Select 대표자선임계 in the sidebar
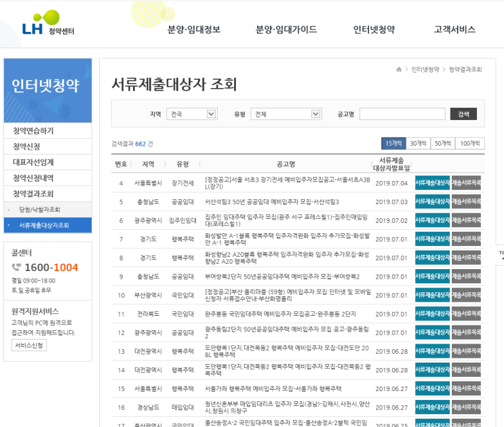The width and height of the screenshot is (504, 427). [47, 162]
